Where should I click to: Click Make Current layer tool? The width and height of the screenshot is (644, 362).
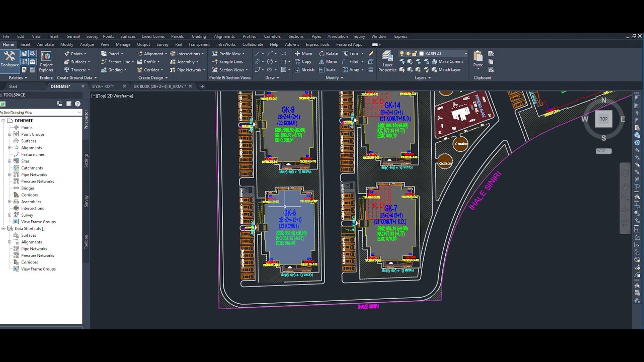[447, 62]
